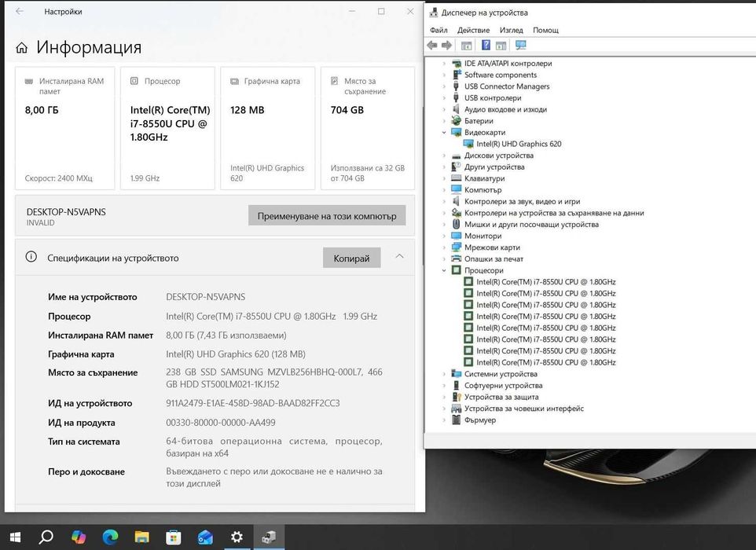
Task: Click the USB Connector Managers icon
Action: (456, 86)
